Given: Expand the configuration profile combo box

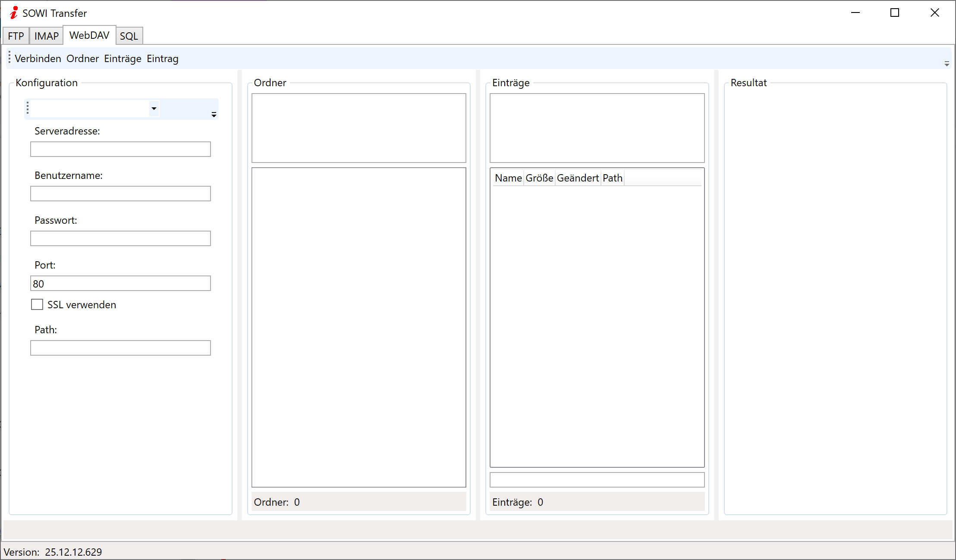Looking at the screenshot, I should 154,109.
